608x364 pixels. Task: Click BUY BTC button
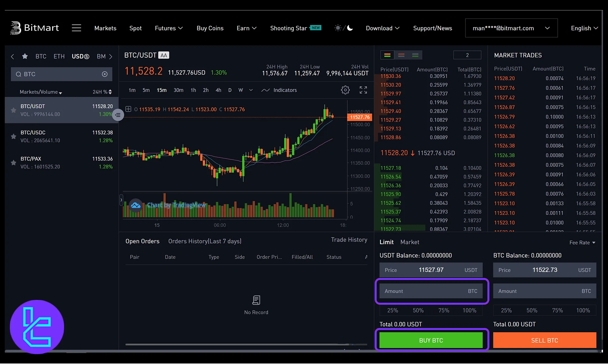pos(431,340)
